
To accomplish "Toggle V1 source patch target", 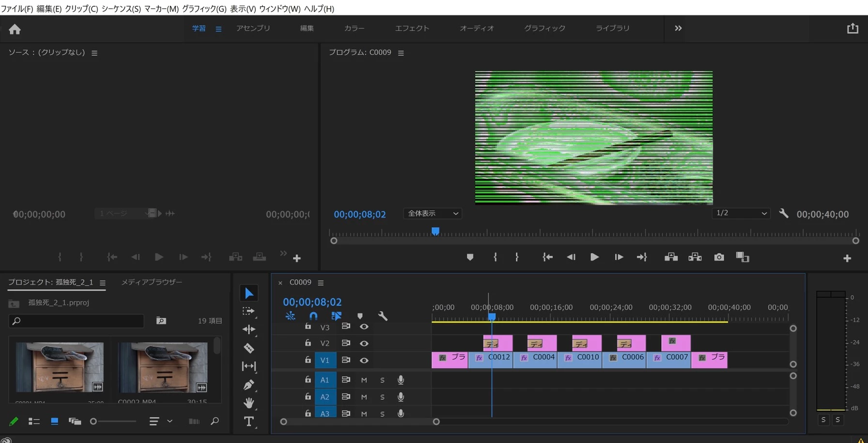I will click(x=325, y=360).
